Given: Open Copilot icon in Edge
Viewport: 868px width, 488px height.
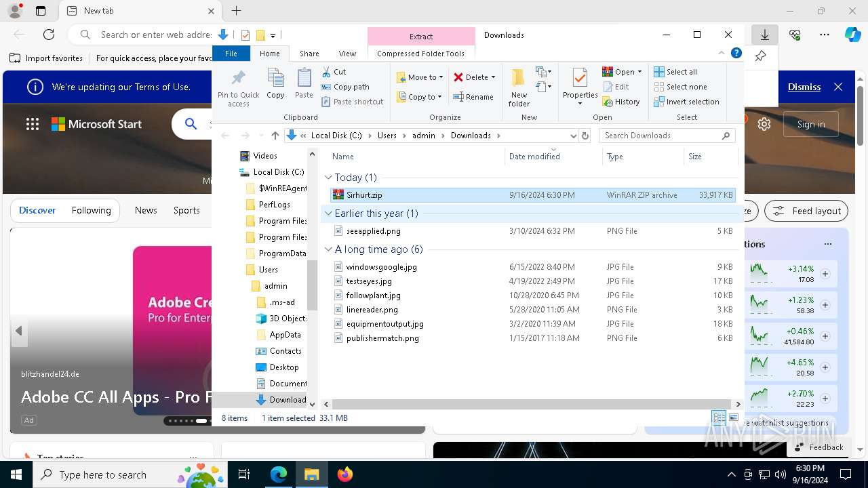Looking at the screenshot, I should 852,35.
